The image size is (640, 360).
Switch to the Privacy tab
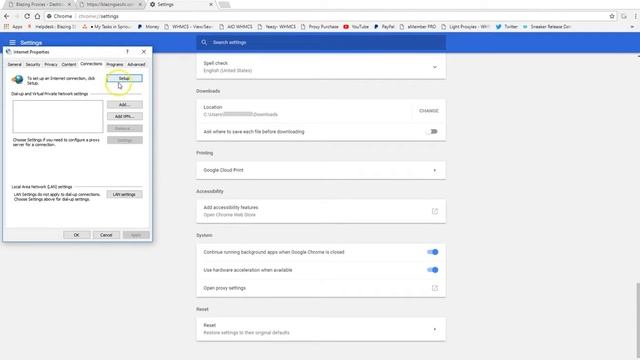[x=51, y=64]
